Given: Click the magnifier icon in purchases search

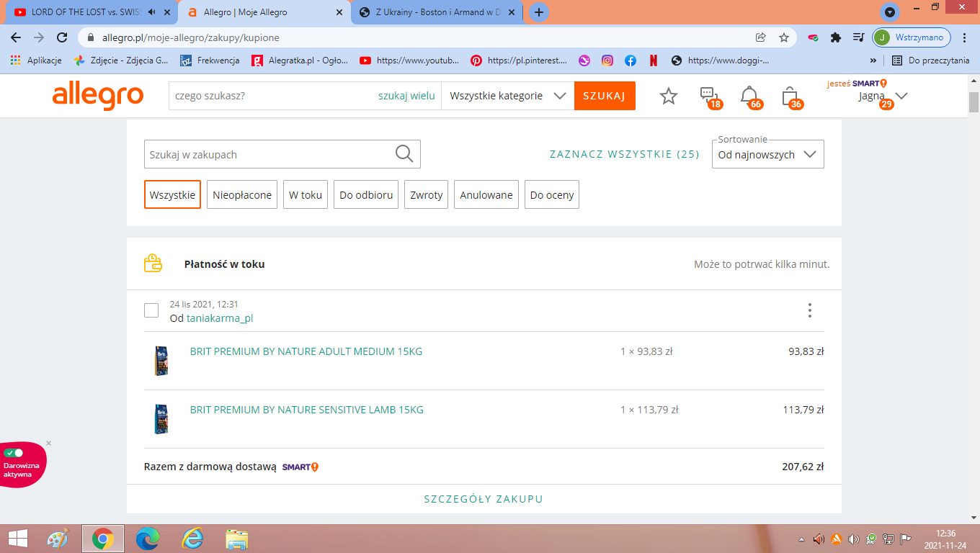Looking at the screenshot, I should (x=404, y=154).
